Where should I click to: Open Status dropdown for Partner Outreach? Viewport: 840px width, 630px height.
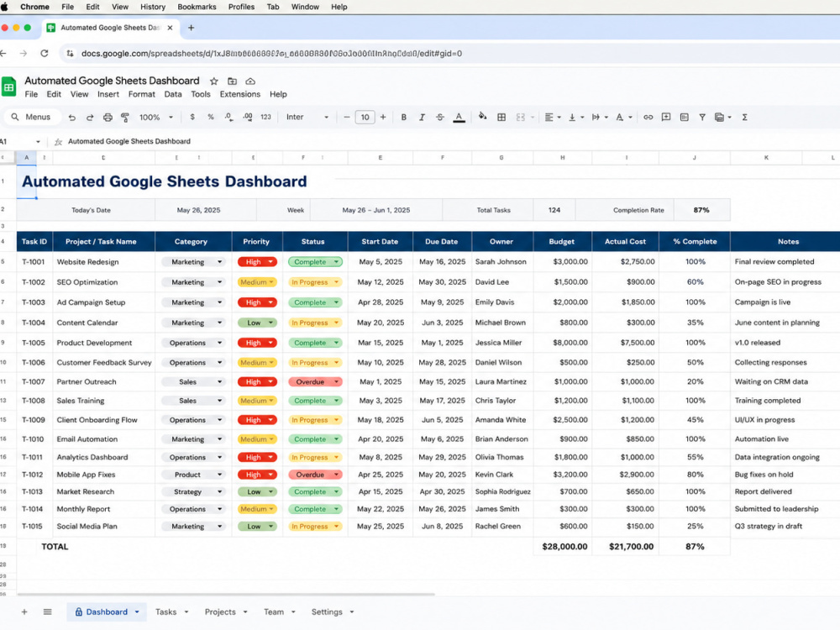tap(337, 382)
